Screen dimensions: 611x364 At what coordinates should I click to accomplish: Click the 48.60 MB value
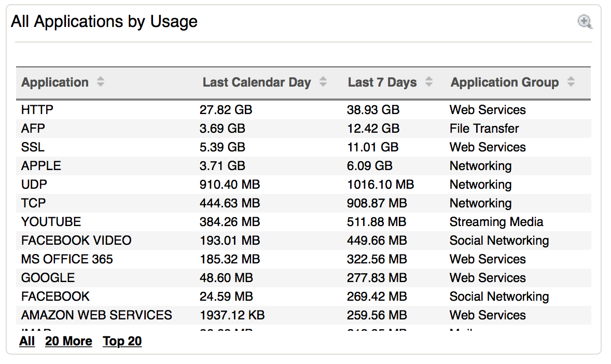[226, 278]
